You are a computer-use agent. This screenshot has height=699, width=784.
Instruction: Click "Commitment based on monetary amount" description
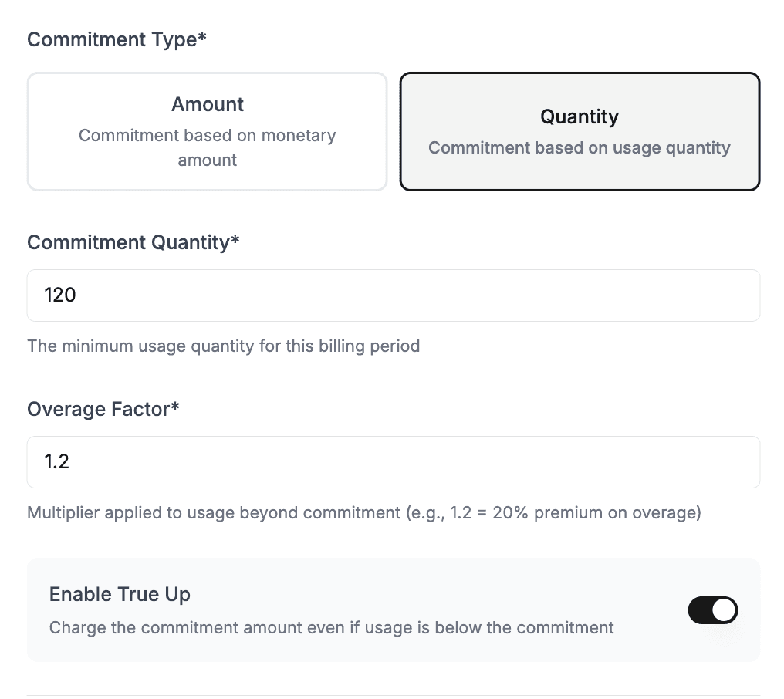click(207, 147)
